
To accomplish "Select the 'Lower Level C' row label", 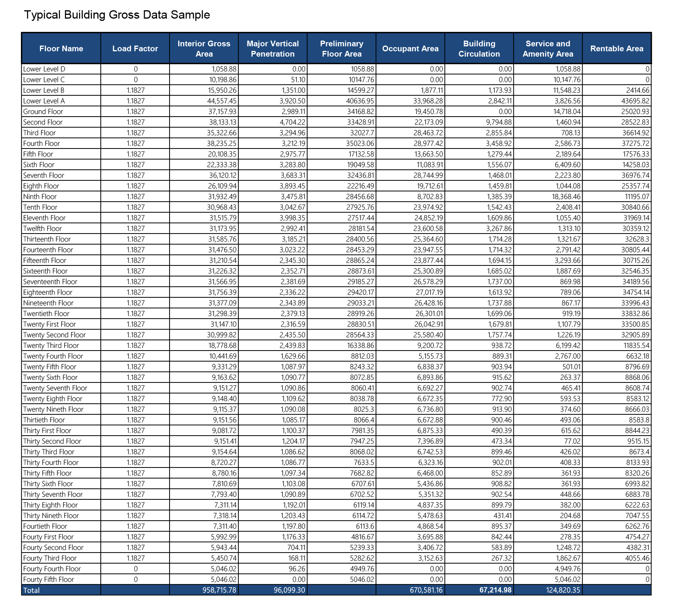I will pos(44,80).
